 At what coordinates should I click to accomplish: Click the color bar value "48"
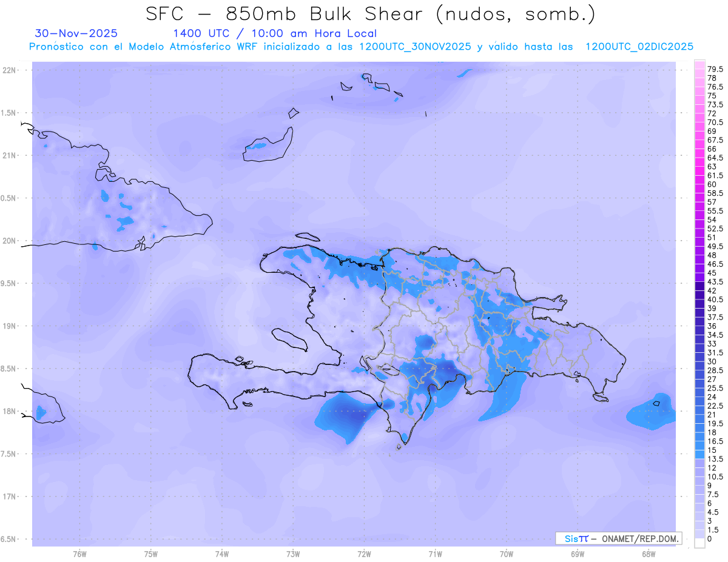click(712, 255)
